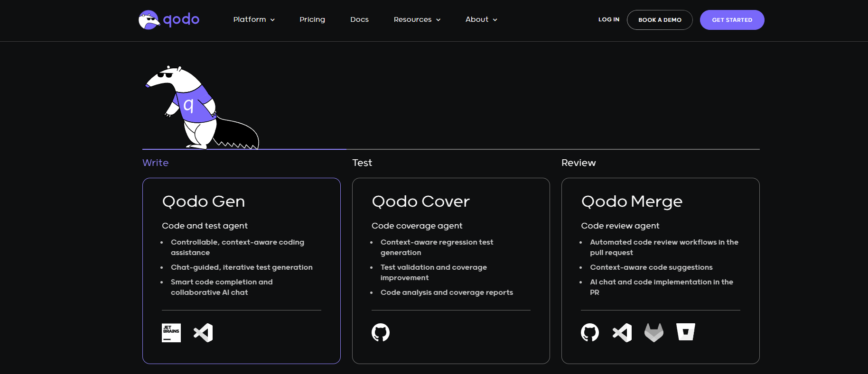
Task: Click GitHub icon in Qodo Cover card
Action: (381, 333)
